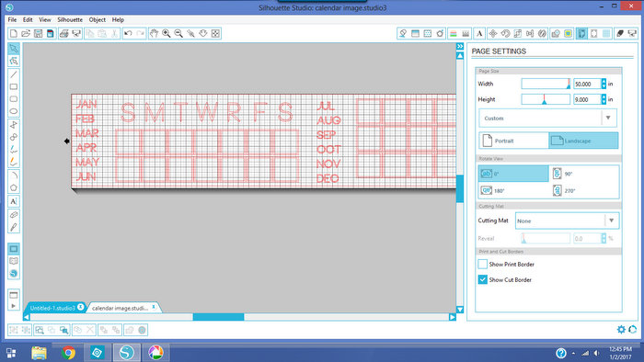Choose the Draw Ellipse tool

click(x=14, y=111)
